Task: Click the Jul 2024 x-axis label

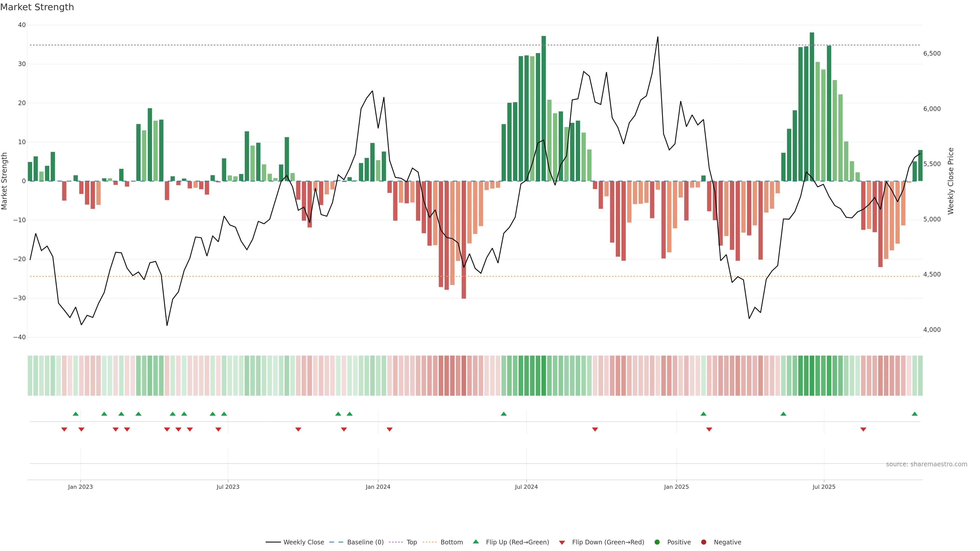Action: (x=526, y=487)
